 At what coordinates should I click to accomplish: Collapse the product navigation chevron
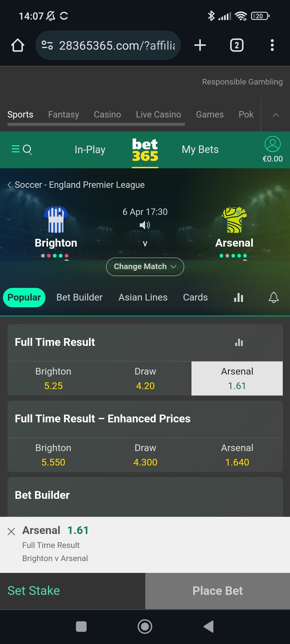point(275,115)
